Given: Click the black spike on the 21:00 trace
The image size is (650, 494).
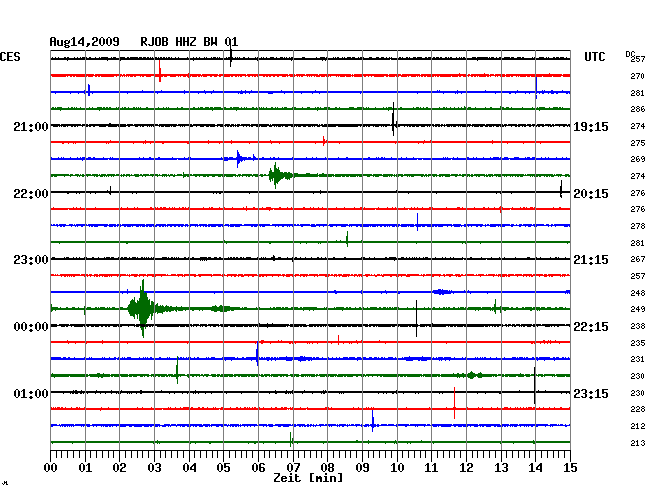Looking at the screenshot, I should click(x=394, y=119).
